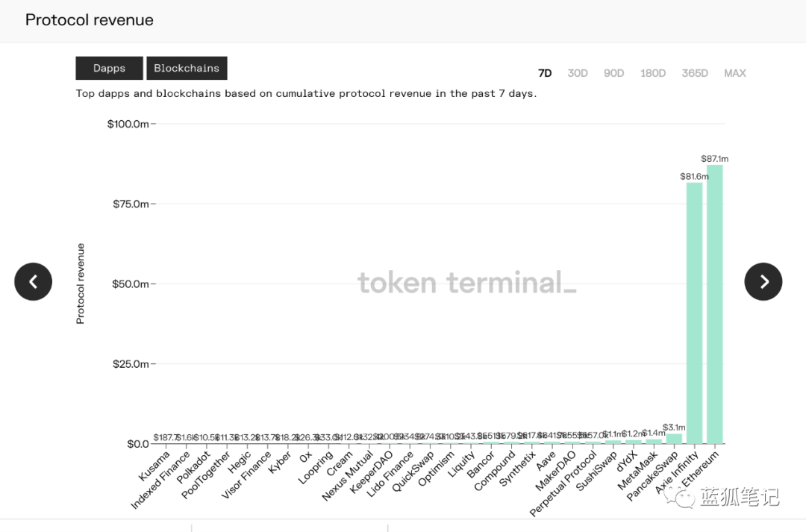Viewport: 806px width, 532px height.
Task: Select the 7D time range
Action: (545, 73)
